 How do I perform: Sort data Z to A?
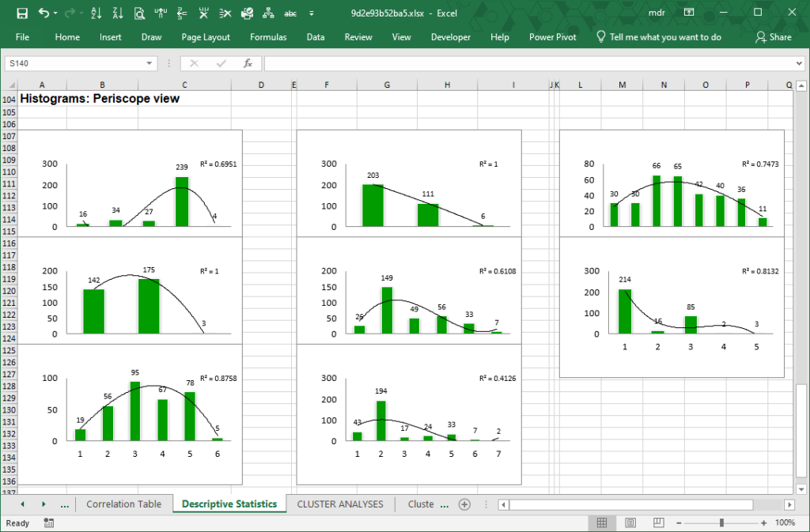[116, 13]
